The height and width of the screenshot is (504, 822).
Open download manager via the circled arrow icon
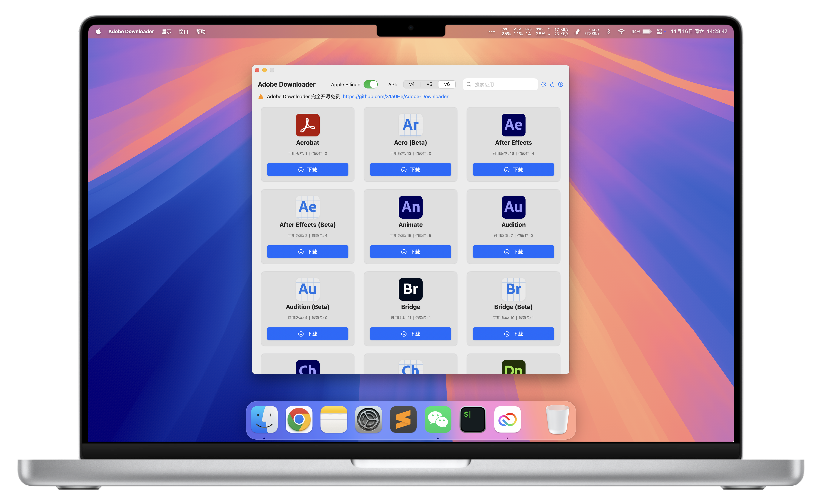[x=560, y=84]
